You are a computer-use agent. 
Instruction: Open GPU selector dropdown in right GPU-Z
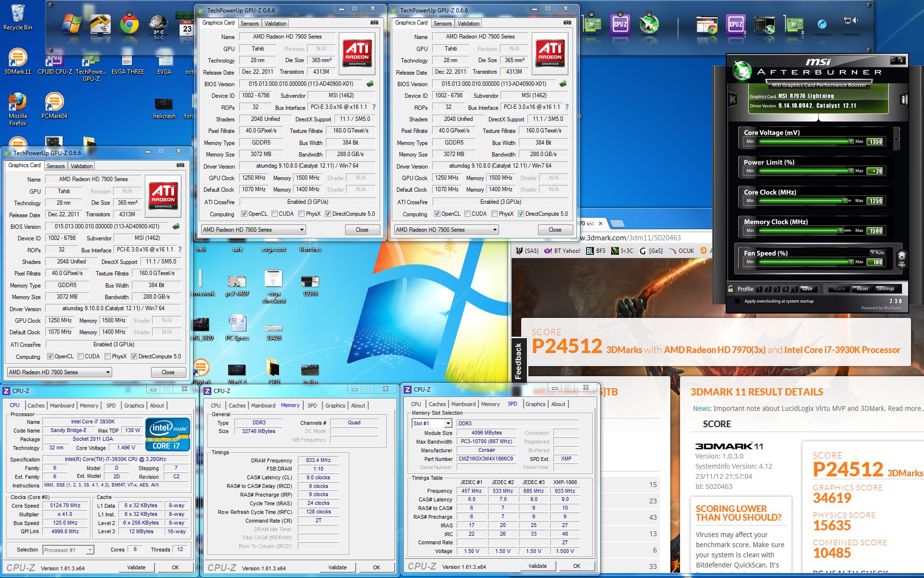(446, 230)
